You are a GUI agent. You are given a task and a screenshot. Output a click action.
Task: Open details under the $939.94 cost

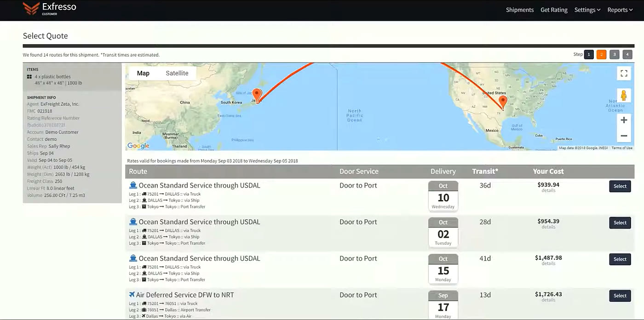(548, 190)
